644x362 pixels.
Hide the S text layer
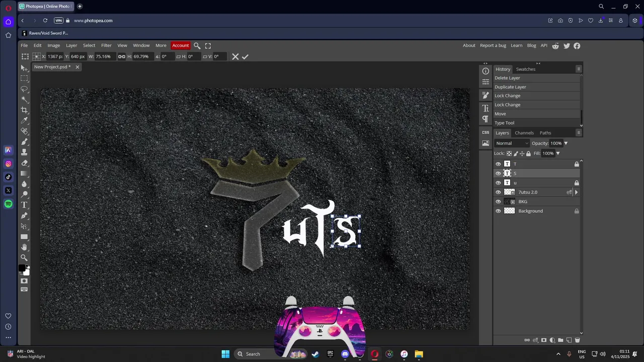498,173
